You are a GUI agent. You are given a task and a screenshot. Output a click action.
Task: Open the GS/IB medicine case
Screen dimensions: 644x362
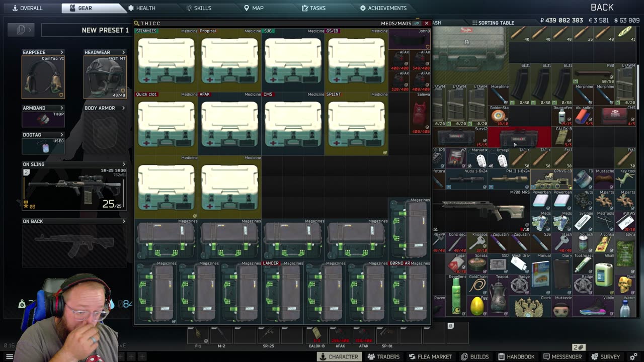[x=356, y=60]
